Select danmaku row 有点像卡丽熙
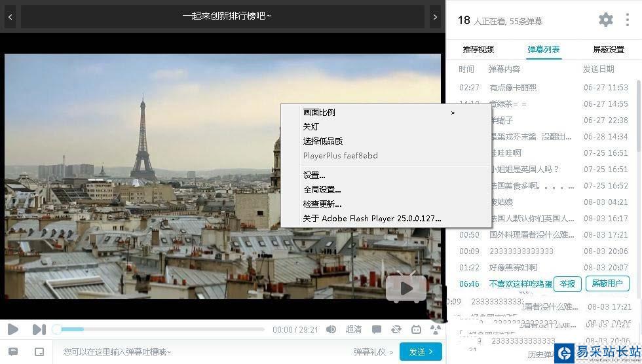642x364 pixels. [x=543, y=88]
